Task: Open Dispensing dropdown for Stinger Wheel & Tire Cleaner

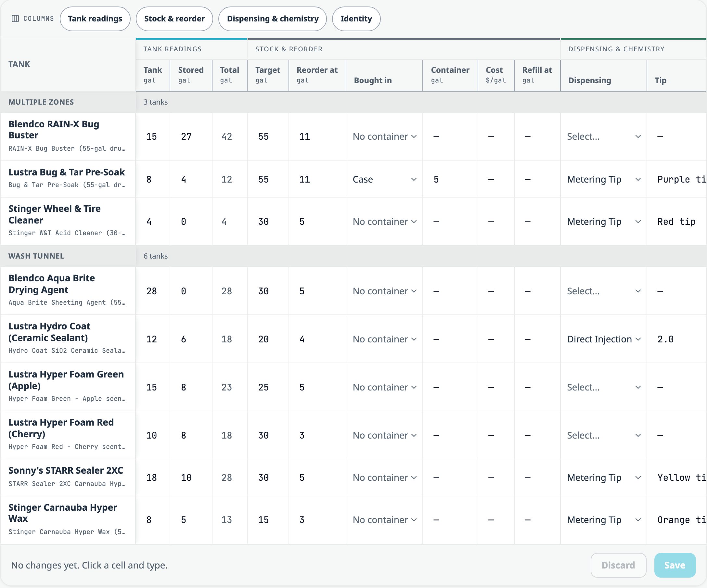Action: pos(604,222)
